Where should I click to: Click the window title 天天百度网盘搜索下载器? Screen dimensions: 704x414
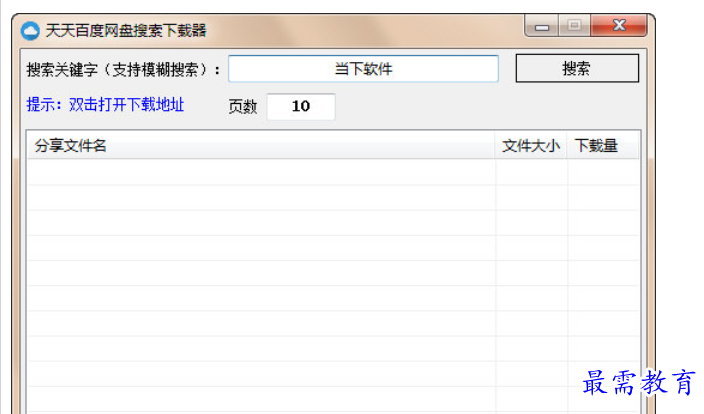[x=126, y=31]
